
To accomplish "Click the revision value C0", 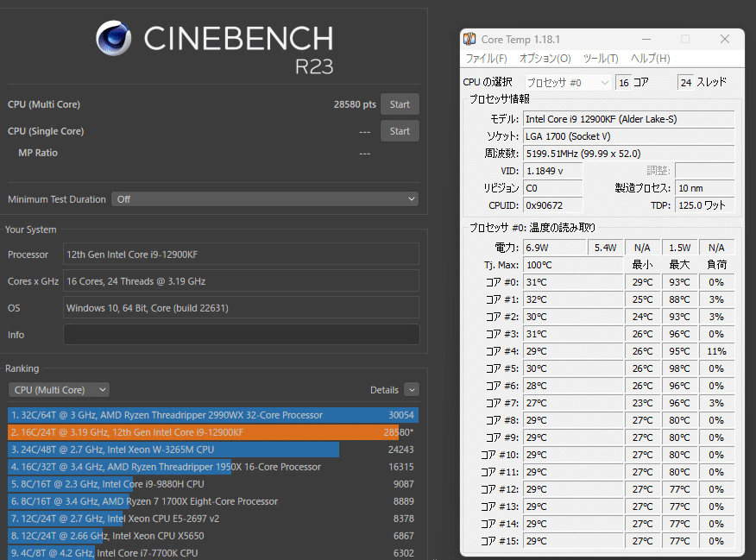I will 552,188.
